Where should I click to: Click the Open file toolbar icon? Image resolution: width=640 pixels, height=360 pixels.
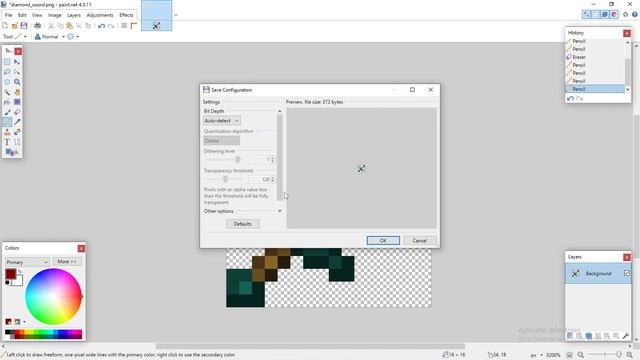coord(15,26)
